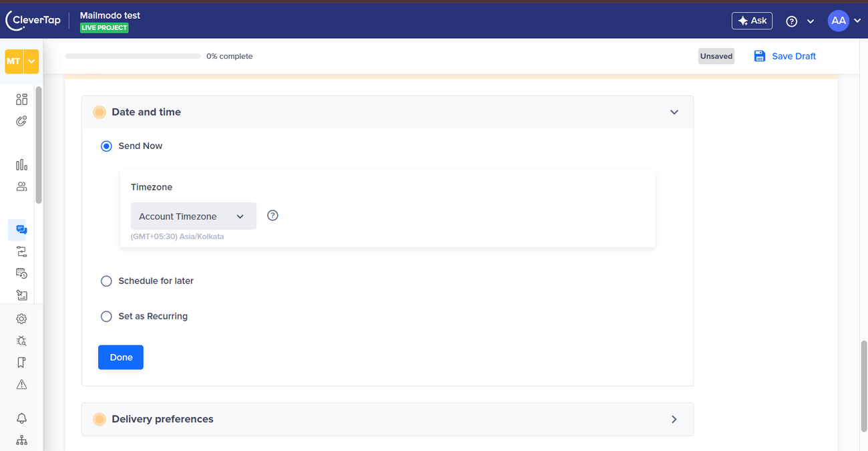This screenshot has height=451, width=868.
Task: Open the Account Timezone dropdown
Action: (193, 216)
